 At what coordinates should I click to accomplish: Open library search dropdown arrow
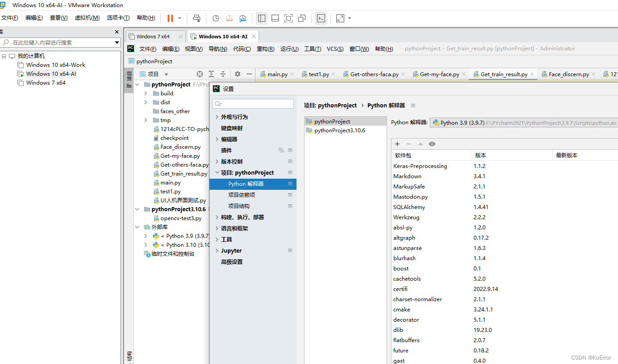(117, 42)
